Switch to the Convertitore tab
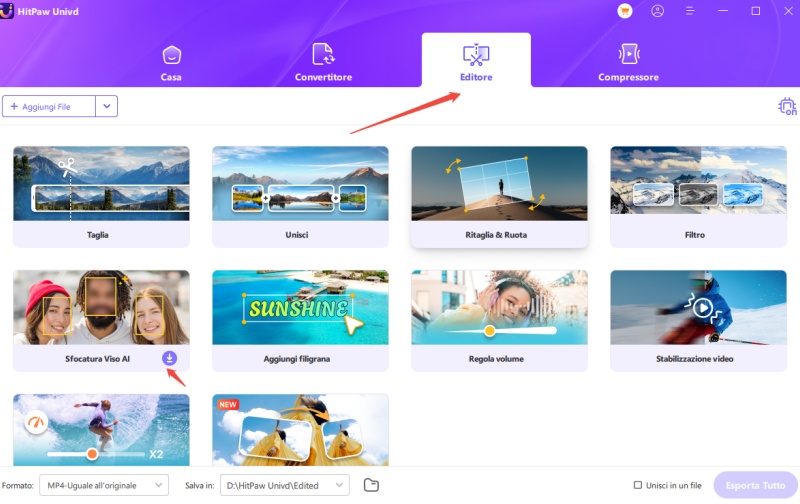The height and width of the screenshot is (504, 800). [x=323, y=60]
